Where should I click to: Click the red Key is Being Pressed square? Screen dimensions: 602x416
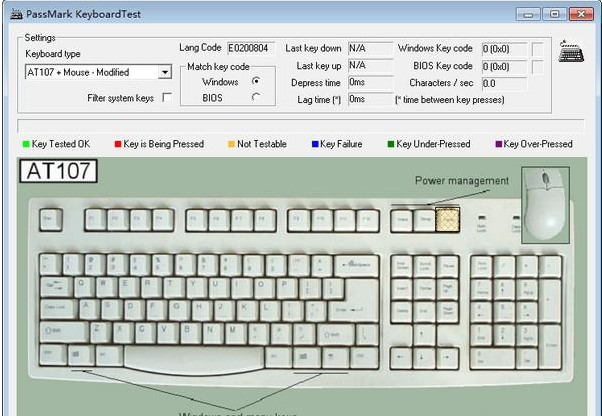[x=118, y=144]
